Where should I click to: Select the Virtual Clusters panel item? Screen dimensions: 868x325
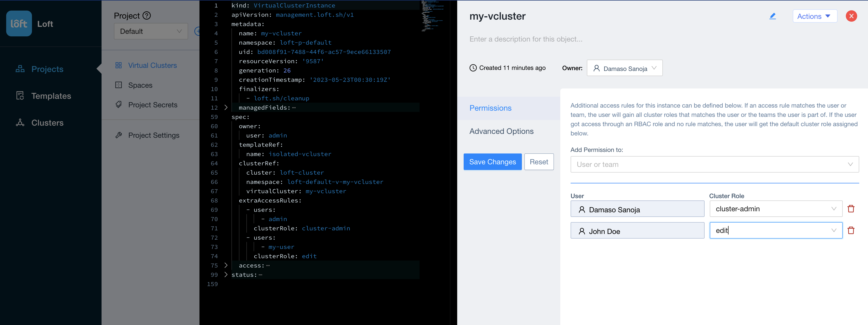[x=152, y=65]
